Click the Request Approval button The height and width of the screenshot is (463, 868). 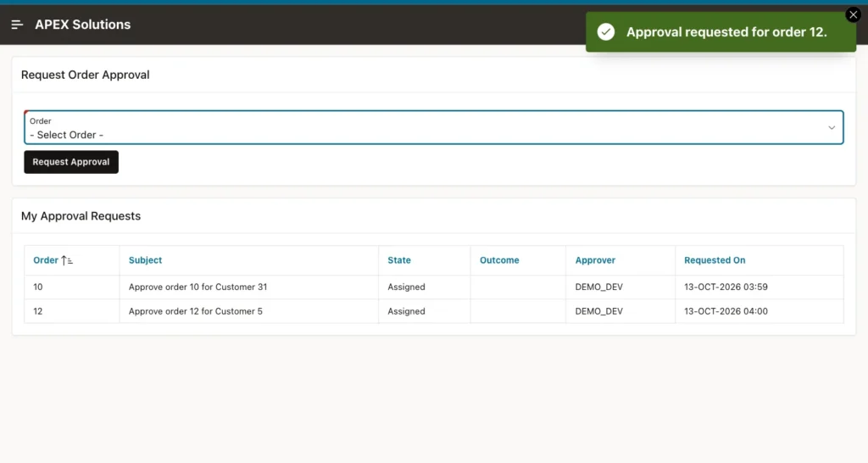pos(71,162)
